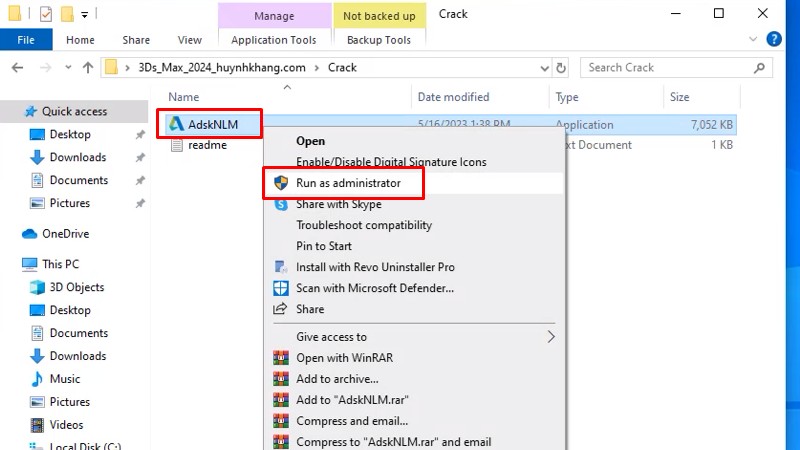Image resolution: width=800 pixels, height=450 pixels.
Task: Click the WinRAR icon beside Add to archive
Action: point(281,379)
